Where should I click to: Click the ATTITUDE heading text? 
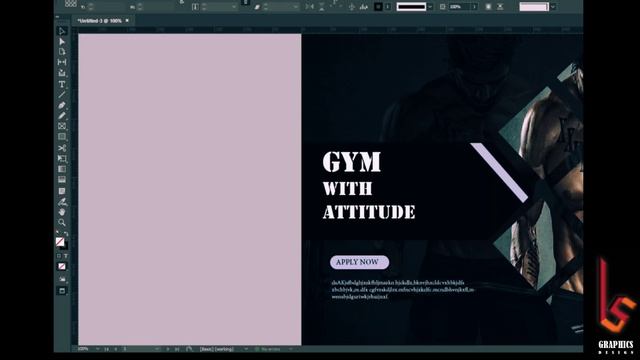click(x=369, y=212)
